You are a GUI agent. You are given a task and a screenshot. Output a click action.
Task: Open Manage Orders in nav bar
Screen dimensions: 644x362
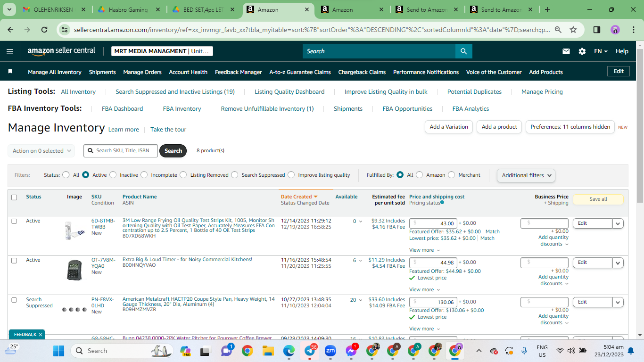[142, 72]
